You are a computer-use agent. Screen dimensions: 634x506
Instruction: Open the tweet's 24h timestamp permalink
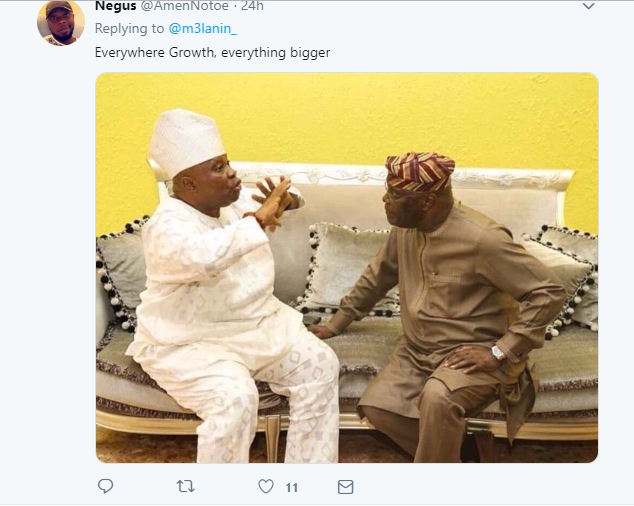click(253, 7)
